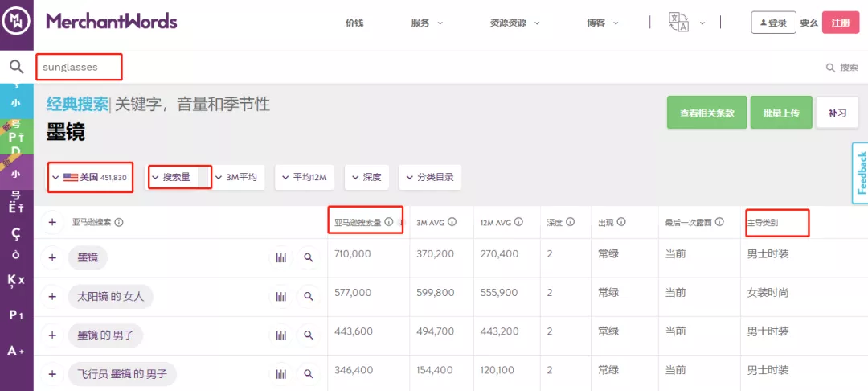This screenshot has height=391, width=868.
Task: Click magnifier icon in 太阳镜 的 女人 row
Action: [x=309, y=296]
